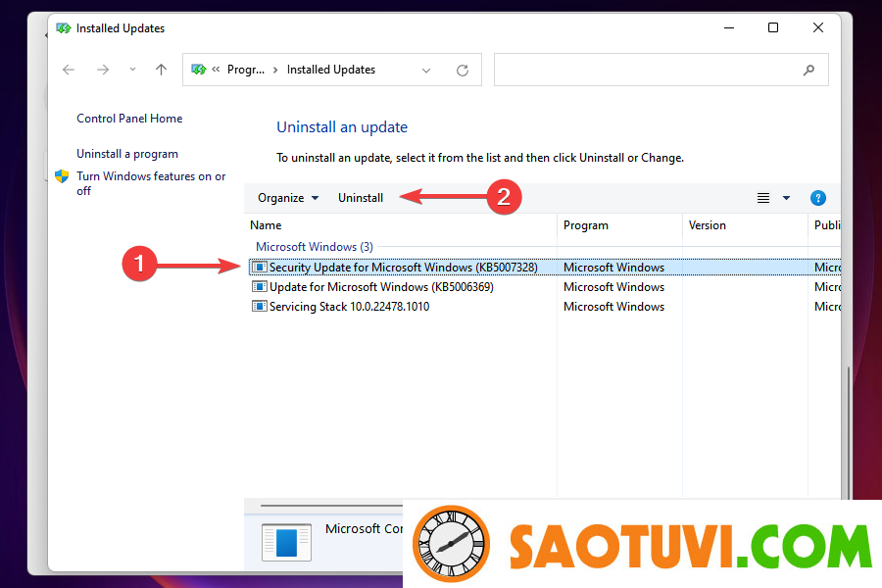Refresh the Installed Updates list
Screen dimensions: 882x588
[x=463, y=70]
